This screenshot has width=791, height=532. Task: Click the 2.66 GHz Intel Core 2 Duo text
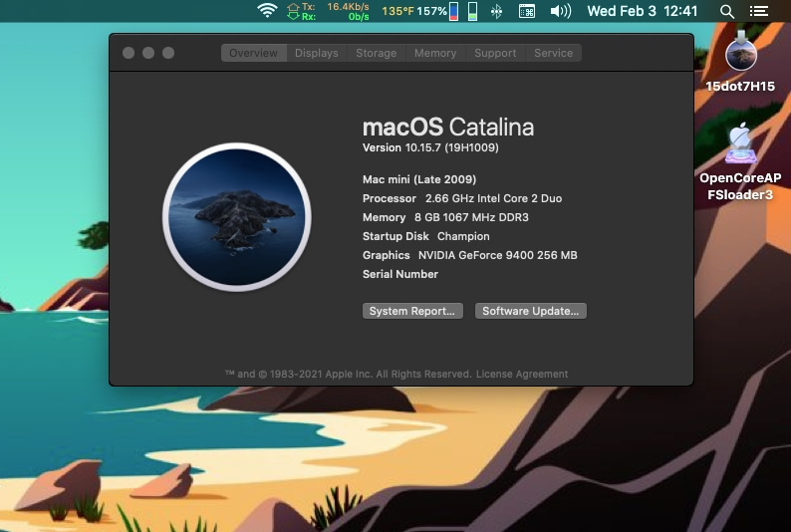pos(493,198)
